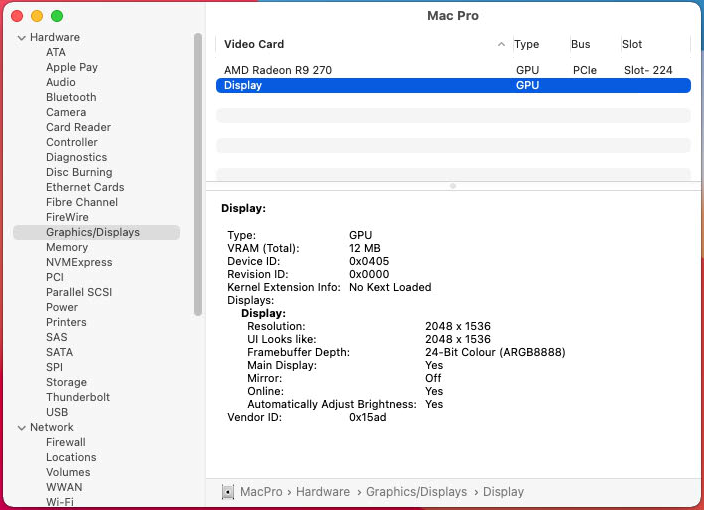Click the sidebar vertical scrollbar
704x510 pixels.
pos(198,174)
